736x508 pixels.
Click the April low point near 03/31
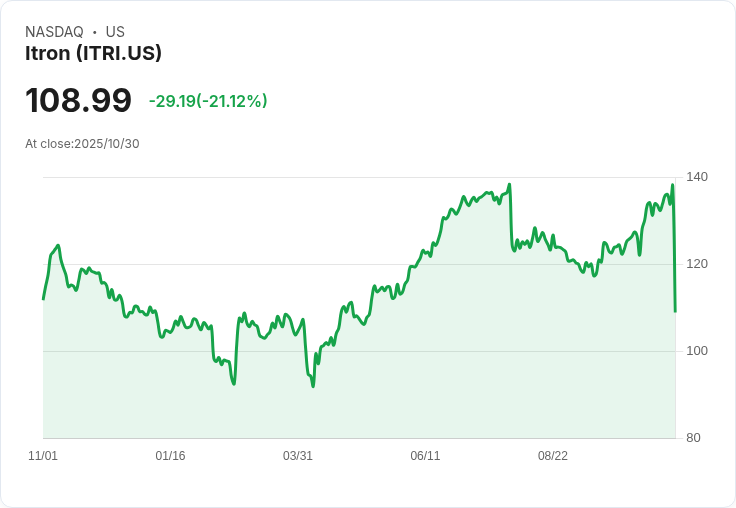313,386
